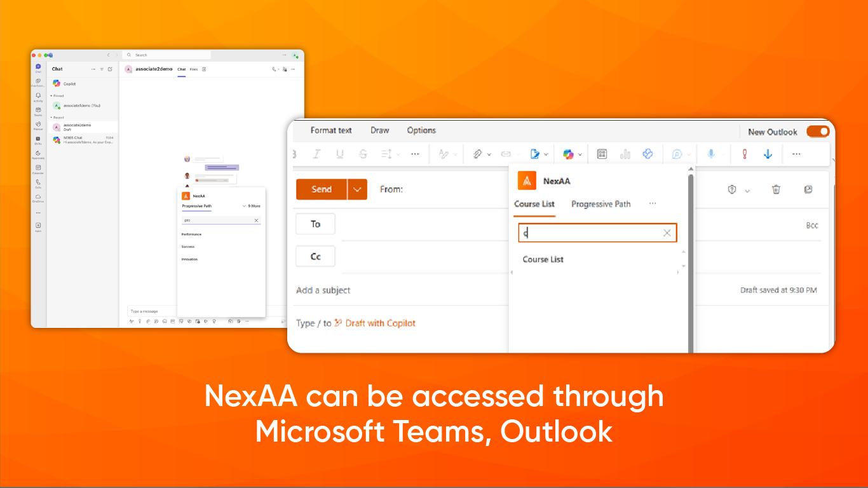Show the Bcc field in Outlook

(812, 226)
